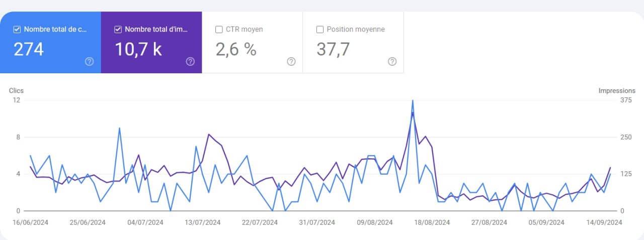Select the 10,7 k impressions value

[138, 49]
